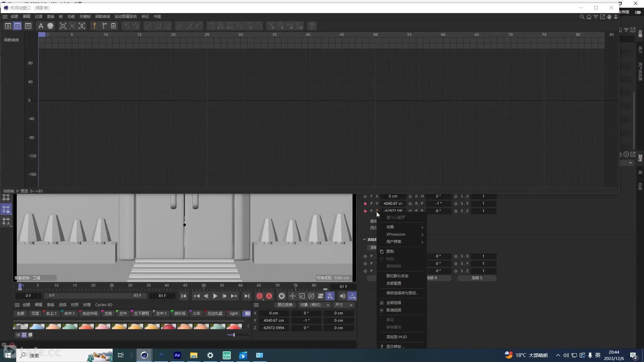Viewport: 644px width, 362px height.
Task: Click frame range bracket icon in timeline
Action: pyautogui.click(x=82, y=26)
